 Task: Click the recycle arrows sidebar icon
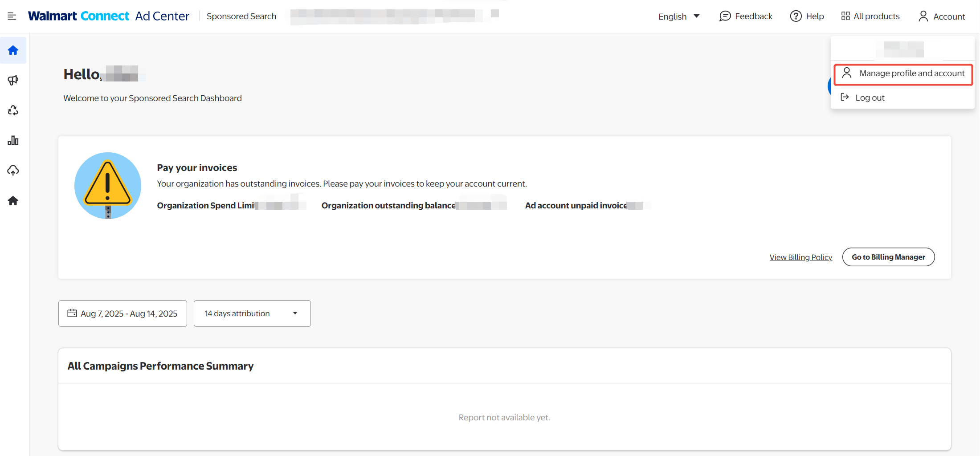pyautogui.click(x=13, y=110)
